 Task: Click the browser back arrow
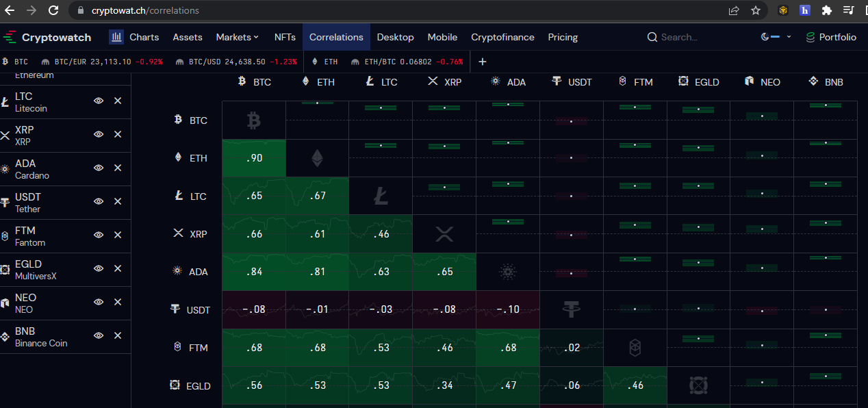tap(10, 10)
